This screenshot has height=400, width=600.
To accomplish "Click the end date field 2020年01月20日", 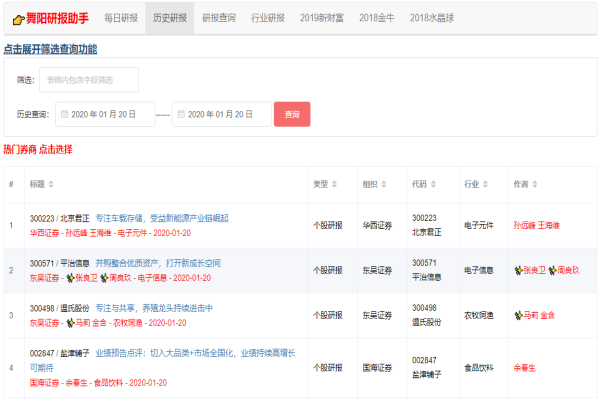I will pos(222,114).
